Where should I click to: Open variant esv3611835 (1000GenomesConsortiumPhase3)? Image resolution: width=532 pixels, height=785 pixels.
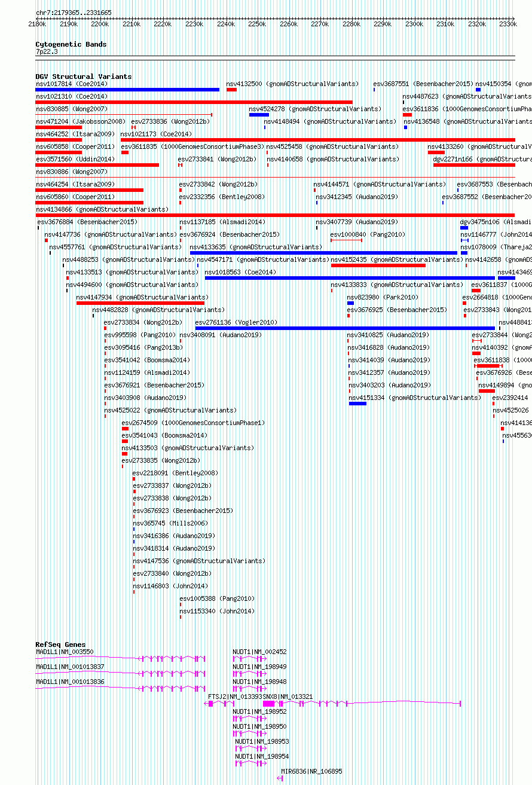pos(192,146)
